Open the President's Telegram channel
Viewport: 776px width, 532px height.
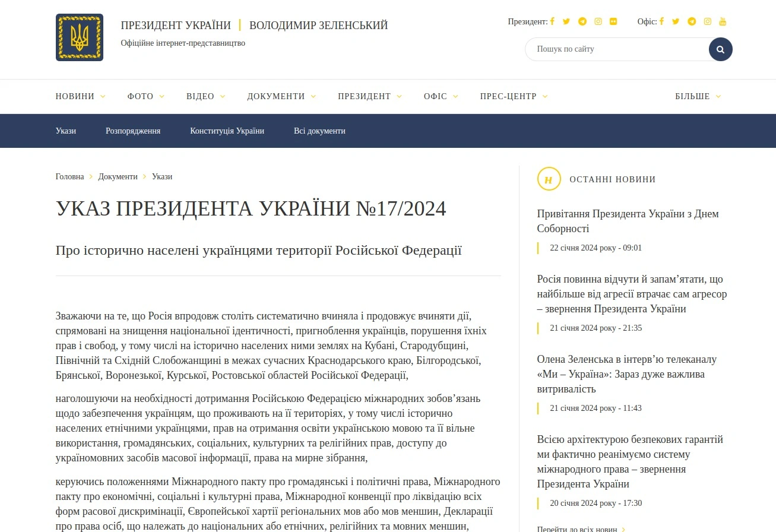tap(582, 21)
